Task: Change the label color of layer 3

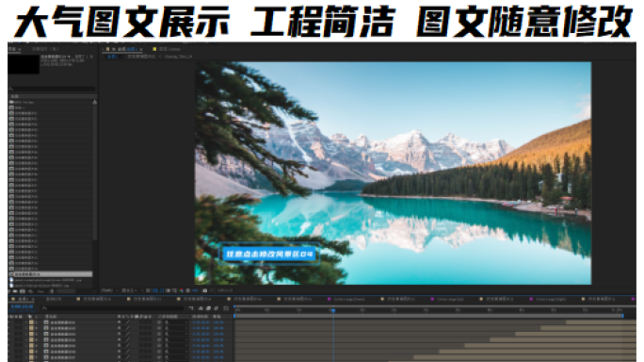Action: 31,334
